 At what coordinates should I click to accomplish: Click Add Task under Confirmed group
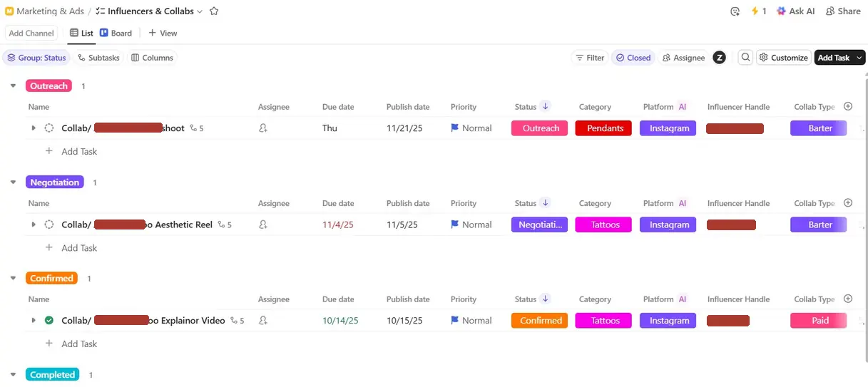pyautogui.click(x=71, y=344)
